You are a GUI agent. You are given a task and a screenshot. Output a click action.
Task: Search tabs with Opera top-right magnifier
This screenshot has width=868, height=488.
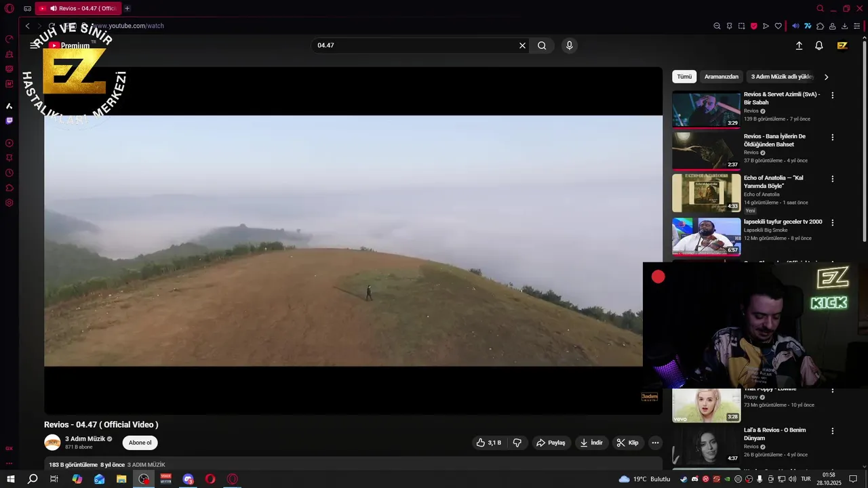(820, 8)
